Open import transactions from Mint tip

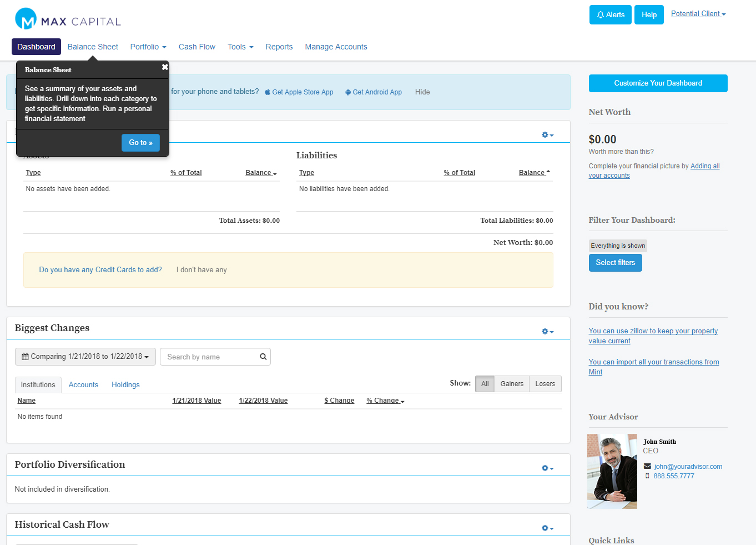654,367
